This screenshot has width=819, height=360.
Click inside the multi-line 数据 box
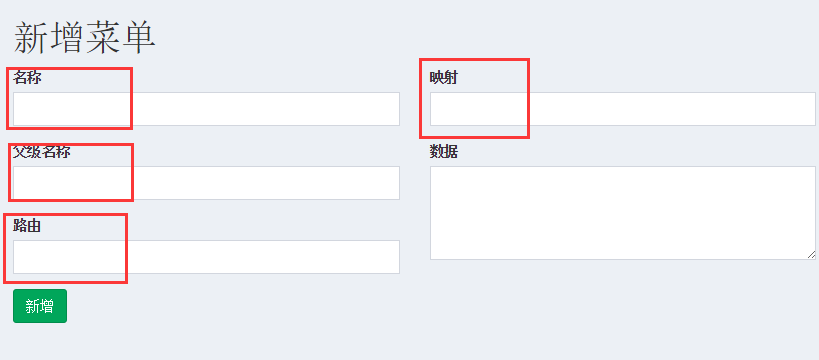[623, 213]
